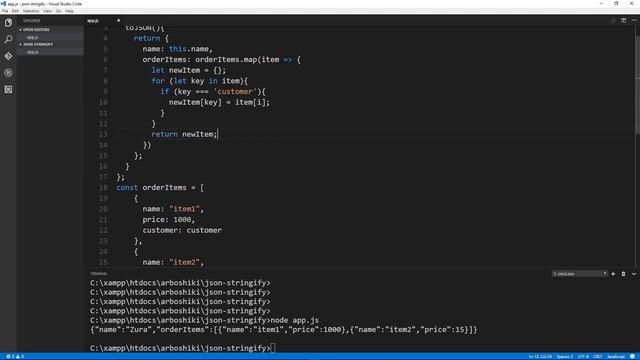
Task: Open editor More Actions ellipsis
Action: click(x=634, y=20)
